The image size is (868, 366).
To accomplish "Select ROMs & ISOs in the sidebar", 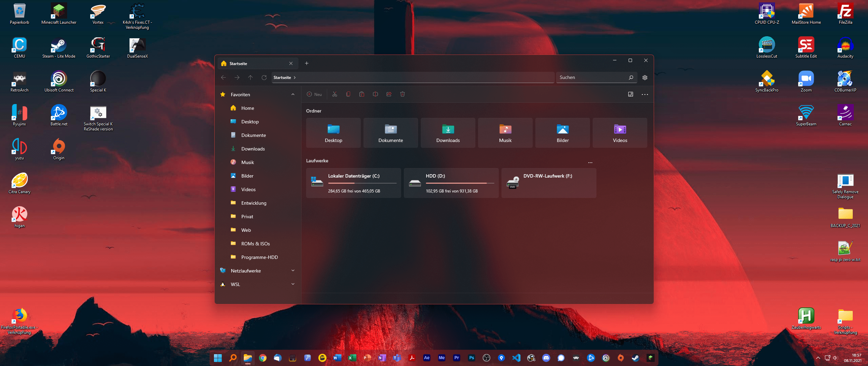I will [x=258, y=244].
